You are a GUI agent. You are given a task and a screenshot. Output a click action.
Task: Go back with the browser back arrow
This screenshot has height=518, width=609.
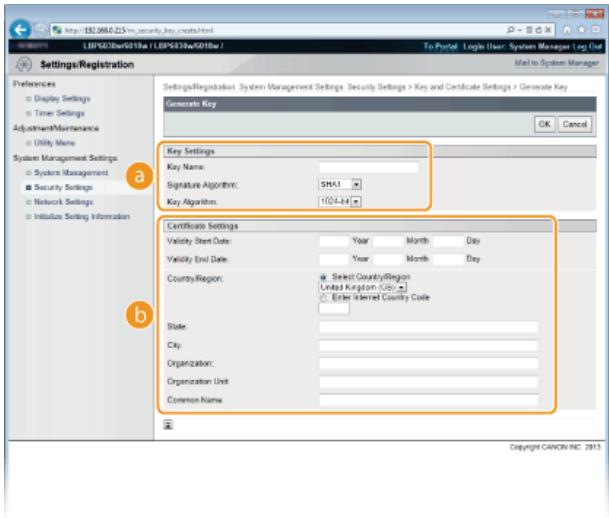[20, 30]
